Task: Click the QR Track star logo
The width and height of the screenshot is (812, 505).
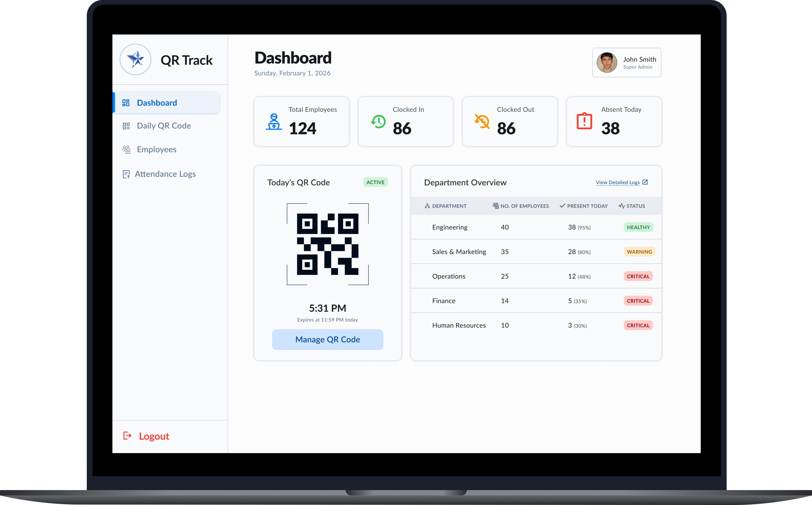Action: click(135, 60)
